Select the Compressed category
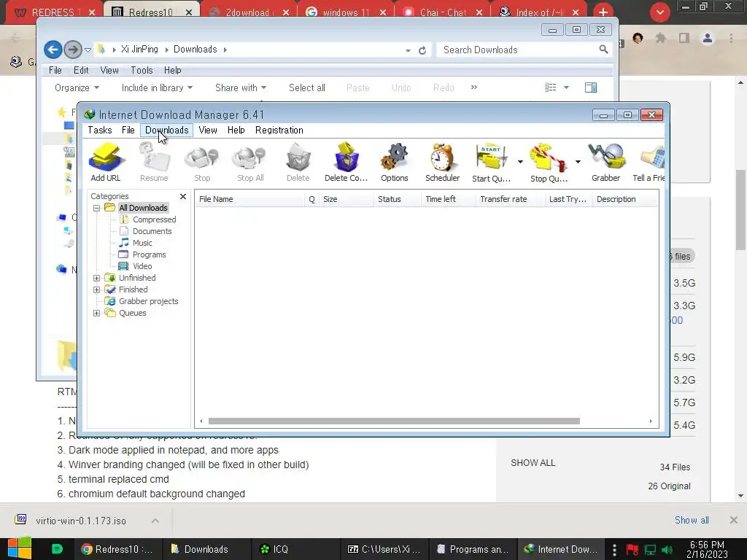 (x=154, y=219)
